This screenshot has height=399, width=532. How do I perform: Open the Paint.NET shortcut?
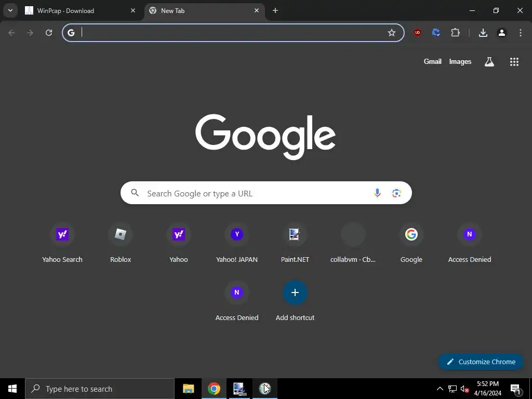295,243
